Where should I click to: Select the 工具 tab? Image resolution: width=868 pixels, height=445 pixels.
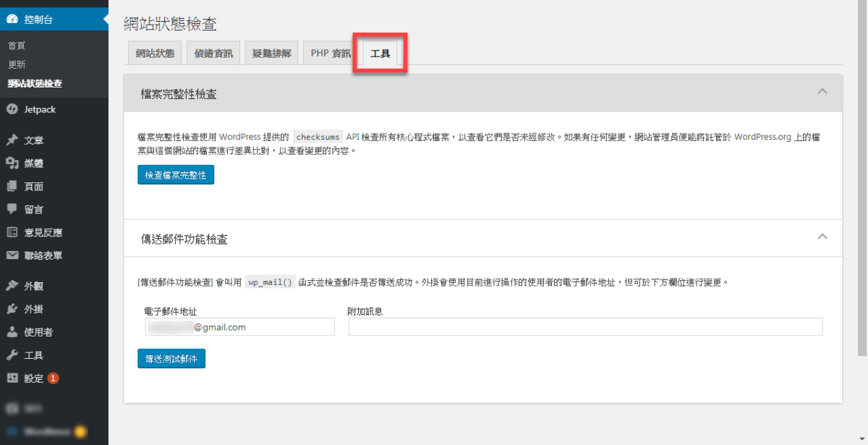coord(380,54)
